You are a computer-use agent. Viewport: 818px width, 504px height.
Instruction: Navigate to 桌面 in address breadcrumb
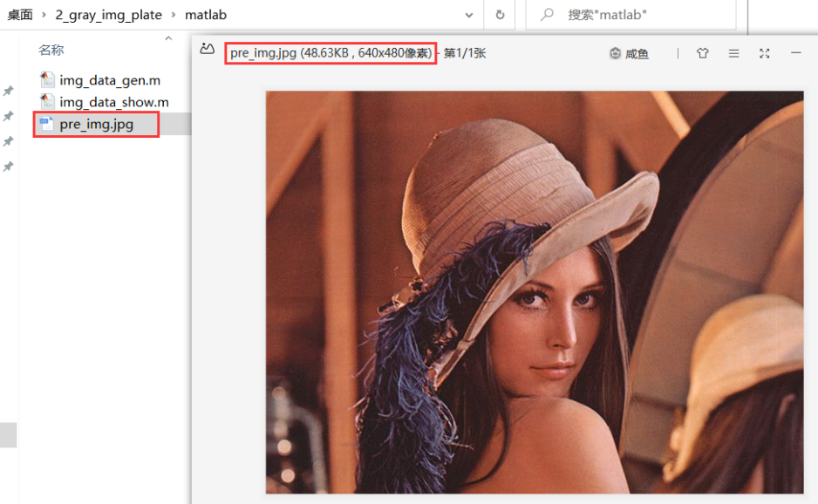pos(19,15)
